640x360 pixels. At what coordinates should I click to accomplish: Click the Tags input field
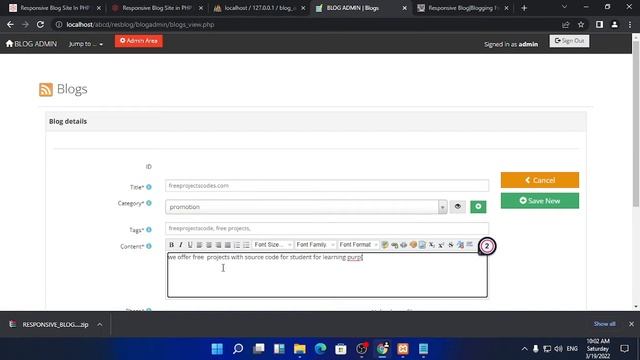pos(327,228)
